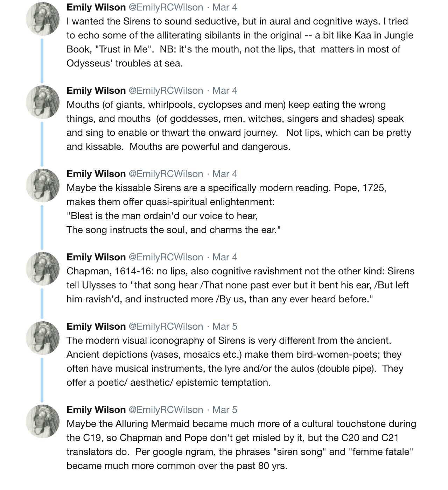The width and height of the screenshot is (448, 490).
Task: Click the Mar 4 date on the "Chapman, 1614-16" tweet
Action: 225,257
